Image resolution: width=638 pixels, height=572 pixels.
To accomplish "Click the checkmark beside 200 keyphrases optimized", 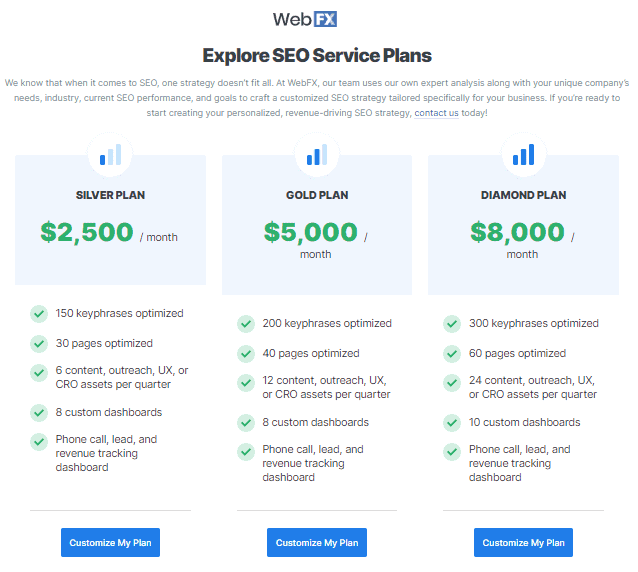I will (246, 324).
